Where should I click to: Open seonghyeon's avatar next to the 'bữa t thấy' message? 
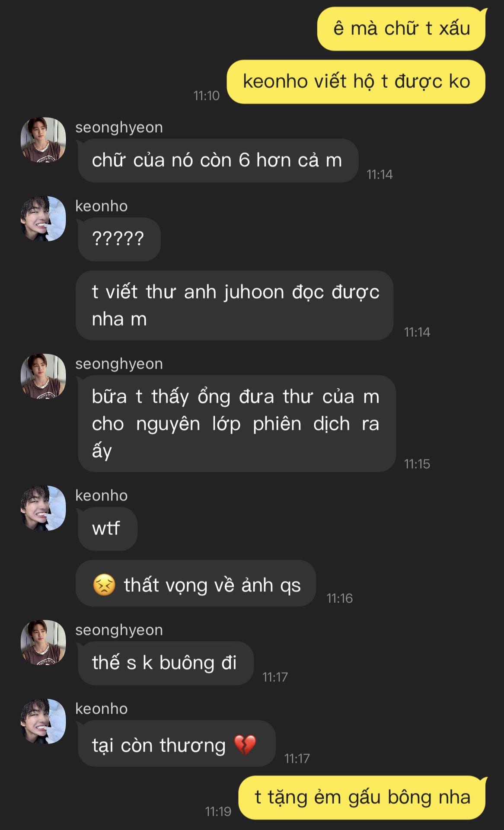[x=43, y=377]
